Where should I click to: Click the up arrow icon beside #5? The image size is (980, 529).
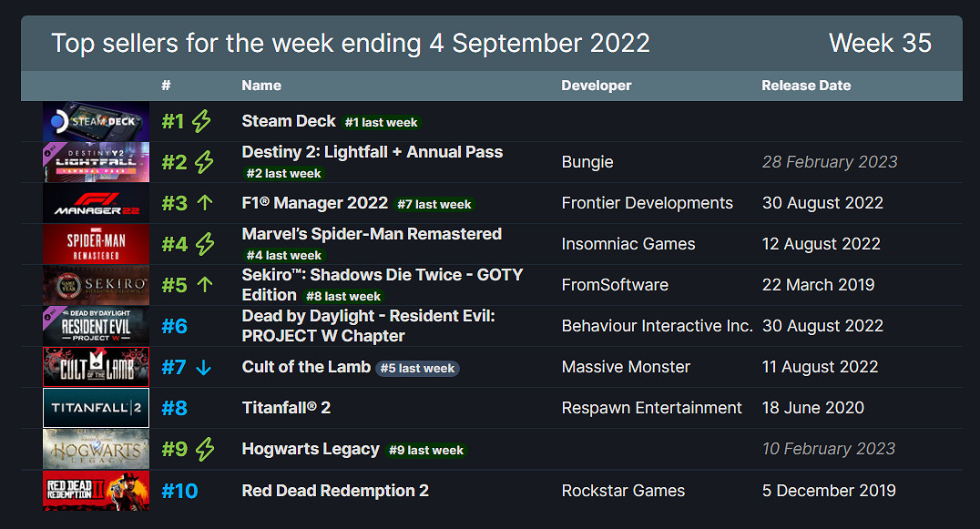[x=204, y=285]
